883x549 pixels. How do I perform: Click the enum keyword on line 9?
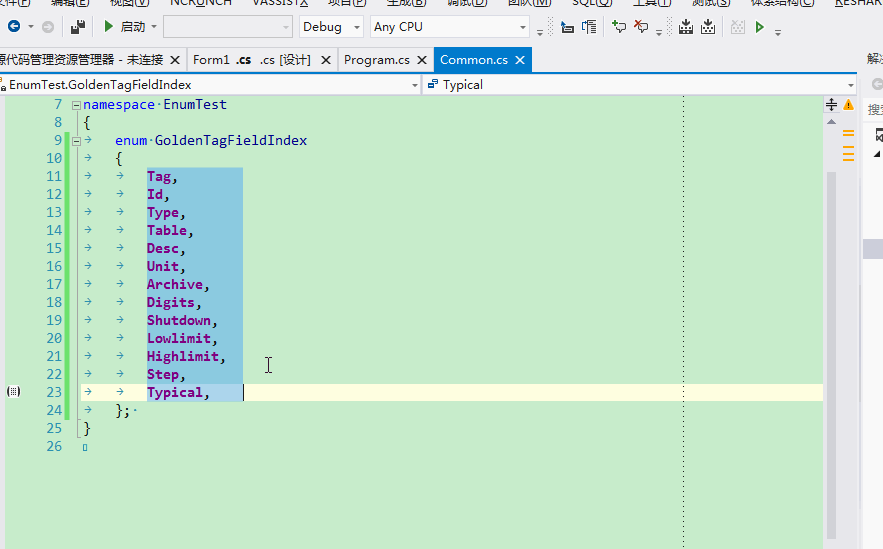coord(131,141)
